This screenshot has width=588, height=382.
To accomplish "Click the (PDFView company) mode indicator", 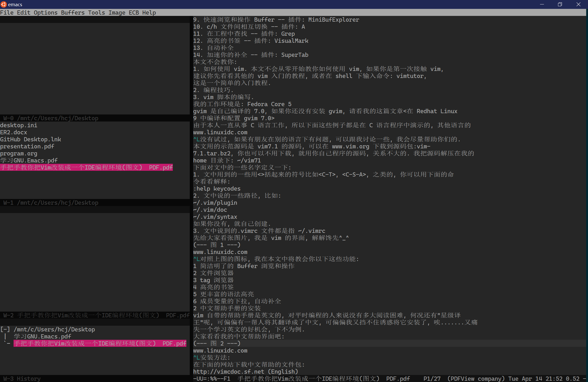I will tap(476, 379).
